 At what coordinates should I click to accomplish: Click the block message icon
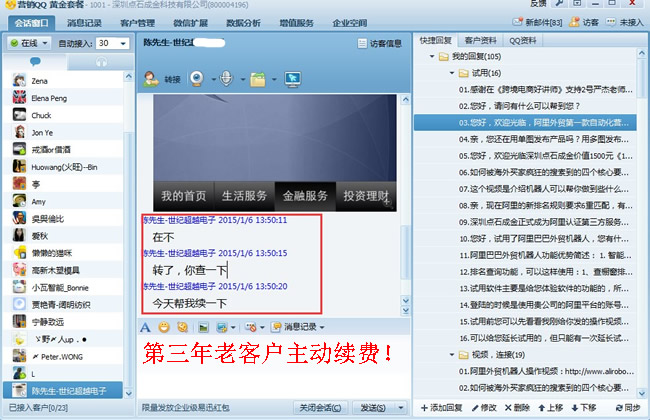(251, 327)
